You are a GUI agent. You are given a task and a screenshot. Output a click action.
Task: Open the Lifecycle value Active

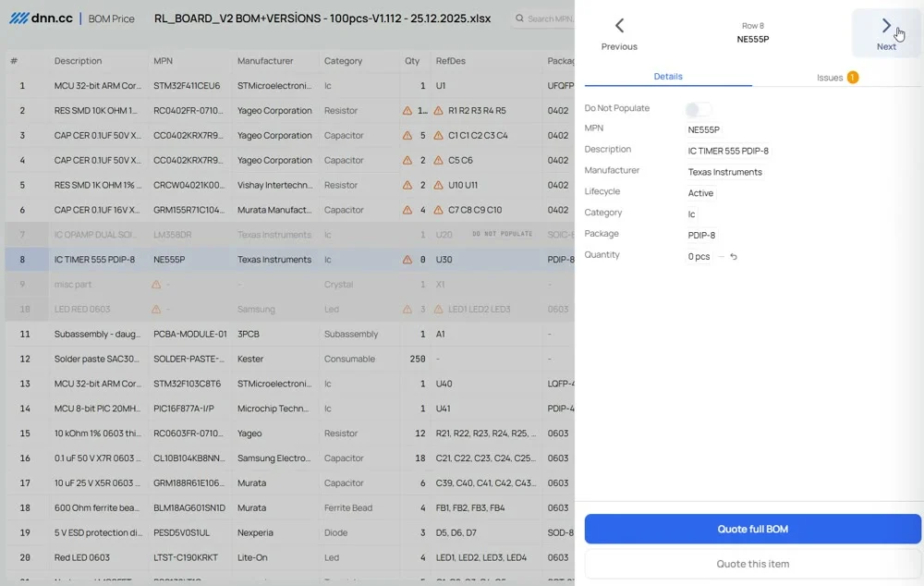700,193
